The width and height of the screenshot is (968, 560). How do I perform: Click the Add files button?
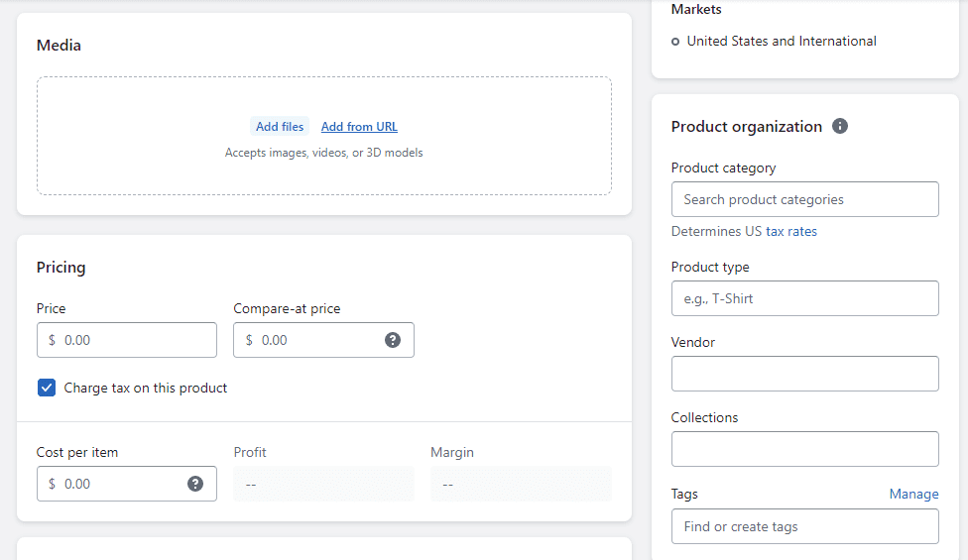click(x=280, y=127)
